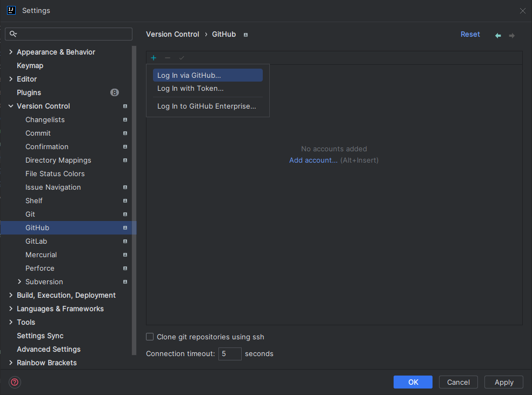This screenshot has height=395, width=532.
Task: Click the Plugins update count badge
Action: coord(115,92)
